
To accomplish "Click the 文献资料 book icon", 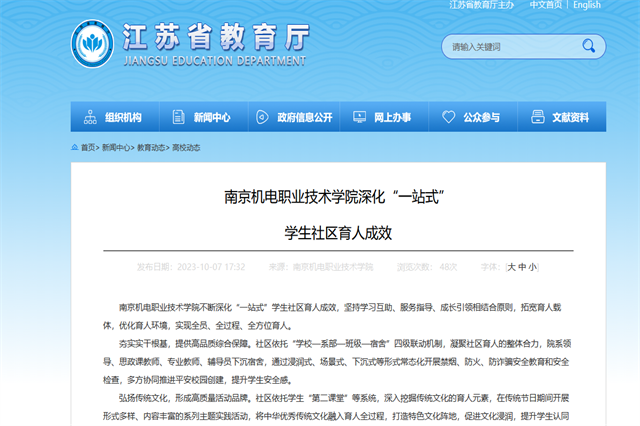I will tap(536, 117).
